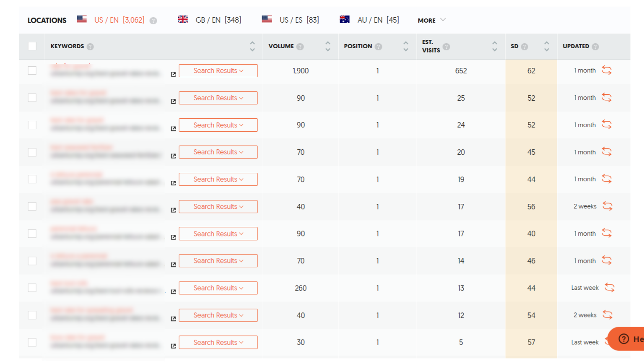Viewport: 644px width, 364px height.
Task: Refresh the row with volume 260
Action: pyautogui.click(x=610, y=288)
